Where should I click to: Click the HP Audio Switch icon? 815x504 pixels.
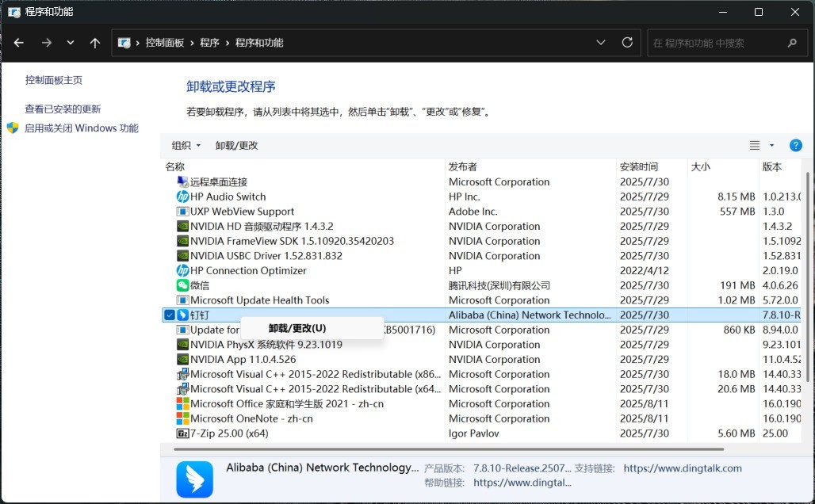[182, 197]
